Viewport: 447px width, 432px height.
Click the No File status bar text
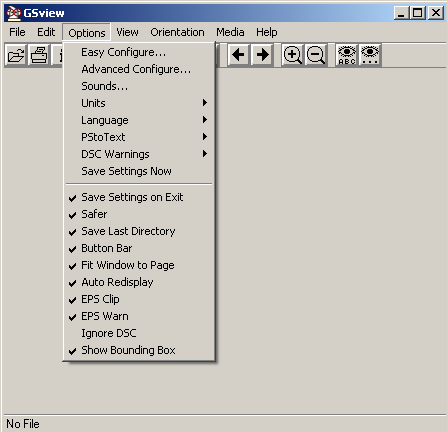(23, 424)
